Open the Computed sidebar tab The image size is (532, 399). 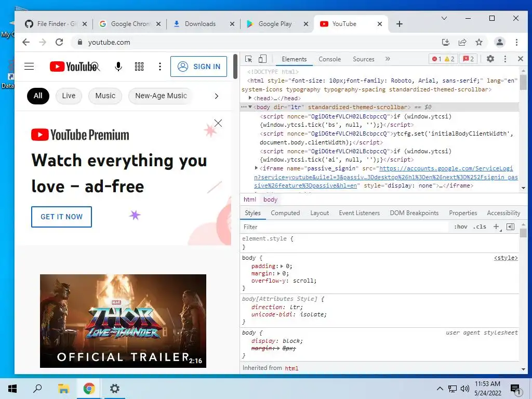[285, 213]
